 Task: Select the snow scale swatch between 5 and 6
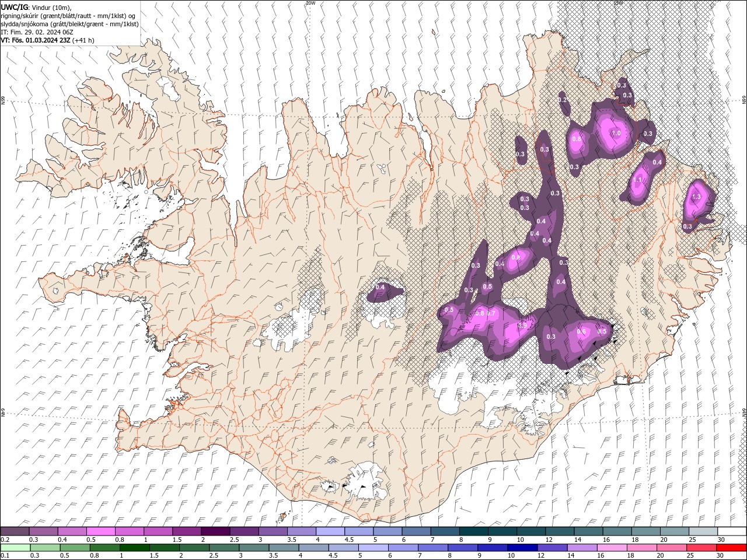(x=388, y=531)
